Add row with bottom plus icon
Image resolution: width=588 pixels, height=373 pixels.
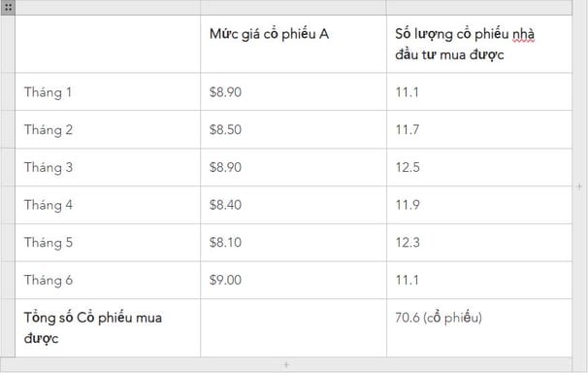(x=286, y=365)
